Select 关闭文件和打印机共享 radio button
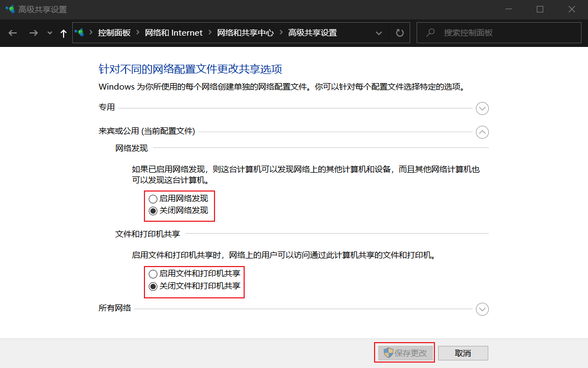 (x=153, y=287)
